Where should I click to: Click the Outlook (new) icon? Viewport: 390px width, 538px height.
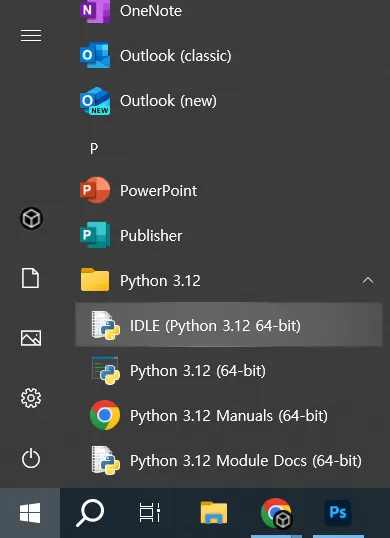[95, 101]
